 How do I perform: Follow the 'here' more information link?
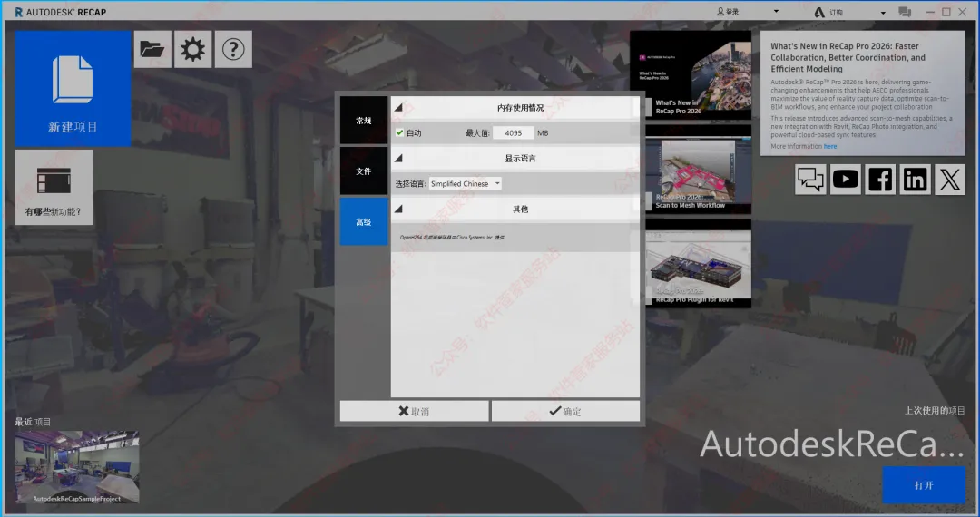pos(830,146)
